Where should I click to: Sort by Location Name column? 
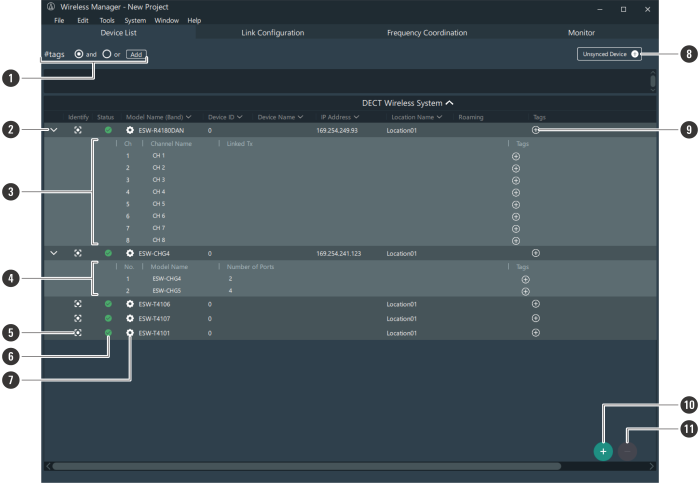(x=417, y=117)
